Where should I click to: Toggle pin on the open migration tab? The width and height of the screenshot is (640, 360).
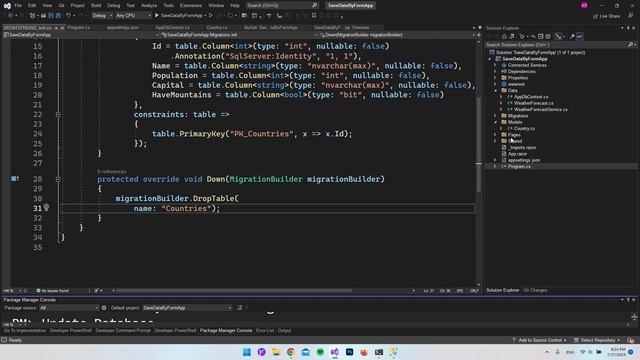click(56, 28)
